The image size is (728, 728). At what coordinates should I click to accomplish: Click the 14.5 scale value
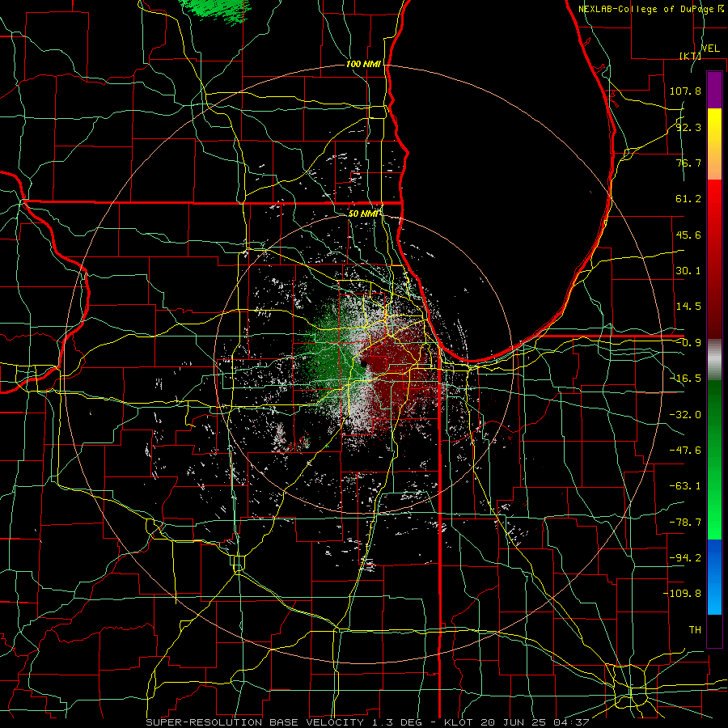pos(688,307)
